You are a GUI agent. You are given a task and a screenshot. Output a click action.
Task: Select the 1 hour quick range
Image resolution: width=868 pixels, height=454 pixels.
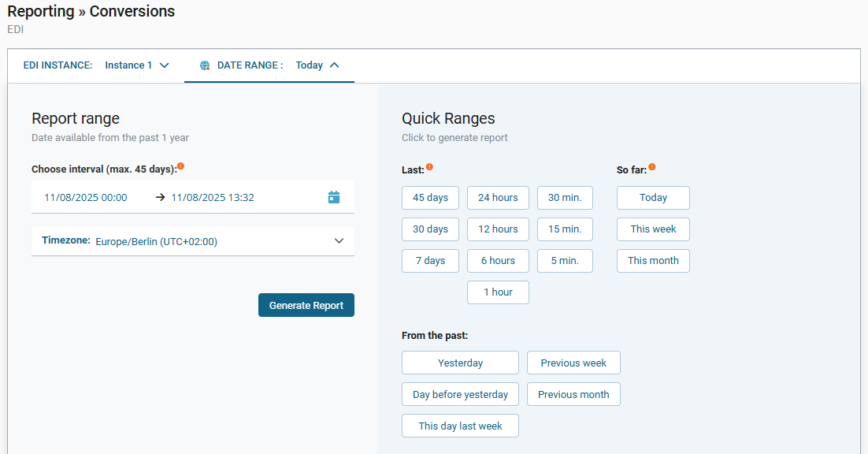click(x=498, y=292)
